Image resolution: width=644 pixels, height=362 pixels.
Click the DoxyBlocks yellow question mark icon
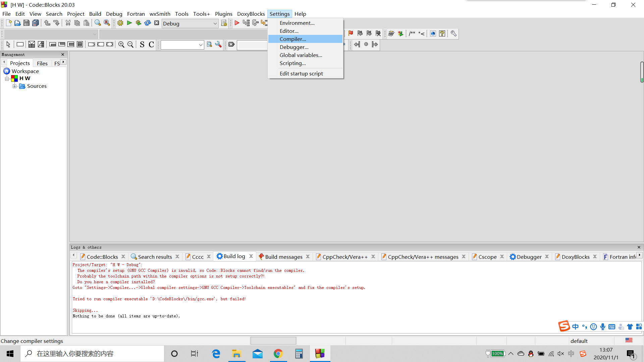tap(442, 34)
